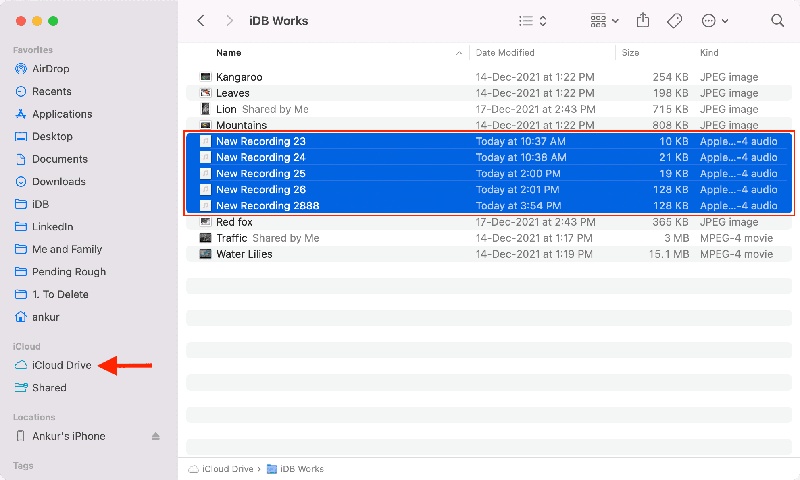800x480 pixels.
Task: Open the ankur home folder
Action: (x=45, y=317)
